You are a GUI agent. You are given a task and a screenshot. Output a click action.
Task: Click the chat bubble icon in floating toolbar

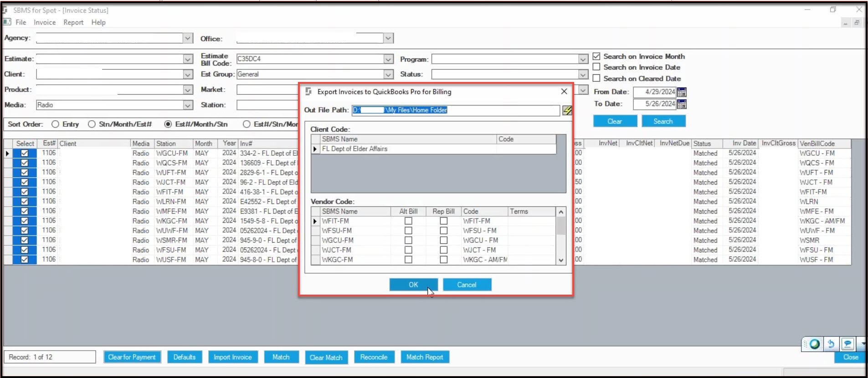click(x=847, y=344)
